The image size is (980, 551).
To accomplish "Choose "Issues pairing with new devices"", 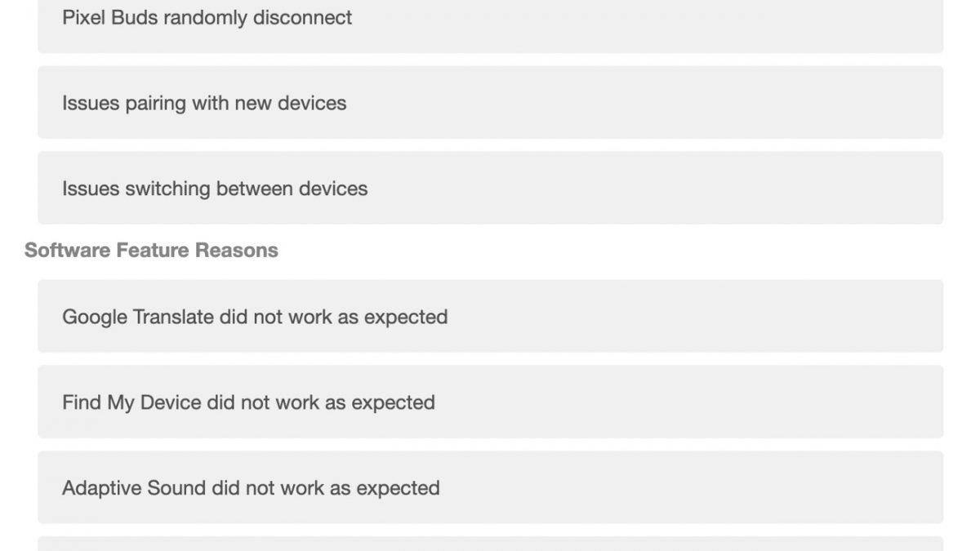I will tap(490, 103).
